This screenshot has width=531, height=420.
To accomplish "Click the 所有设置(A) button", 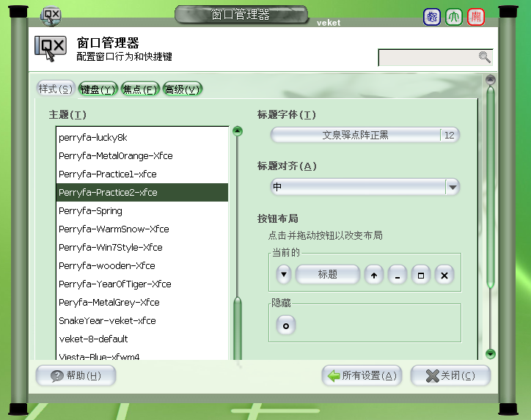I will coord(362,376).
